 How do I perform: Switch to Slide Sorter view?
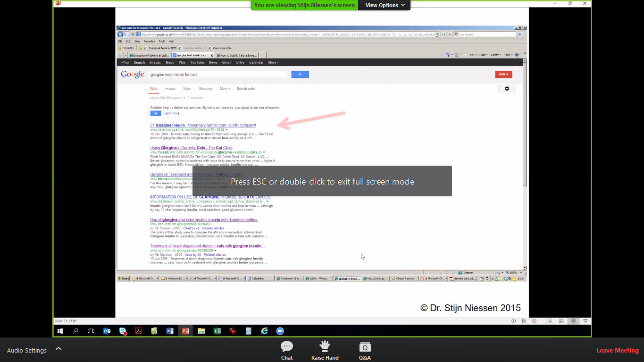click(561, 321)
